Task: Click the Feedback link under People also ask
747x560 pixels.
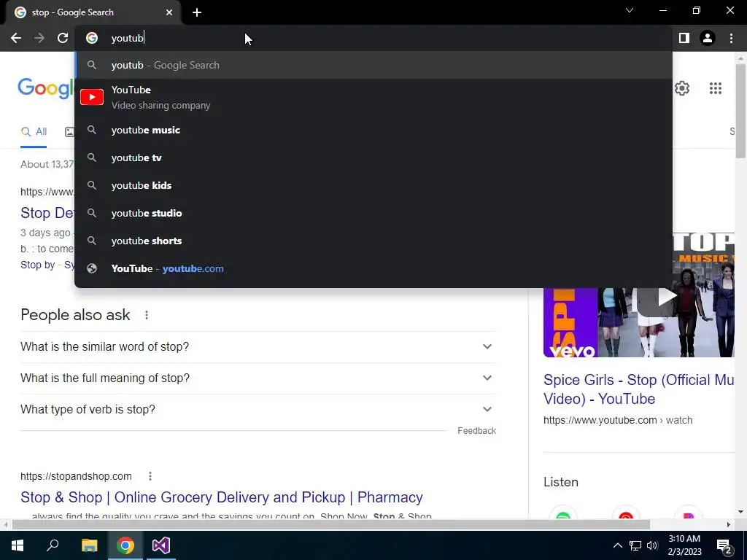Action: tap(477, 431)
